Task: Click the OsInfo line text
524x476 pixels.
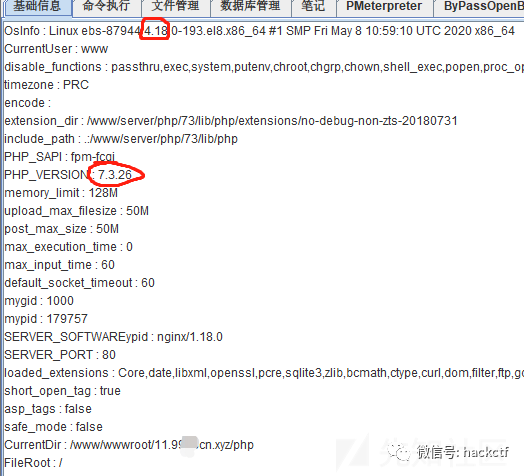Action: [x=259, y=31]
